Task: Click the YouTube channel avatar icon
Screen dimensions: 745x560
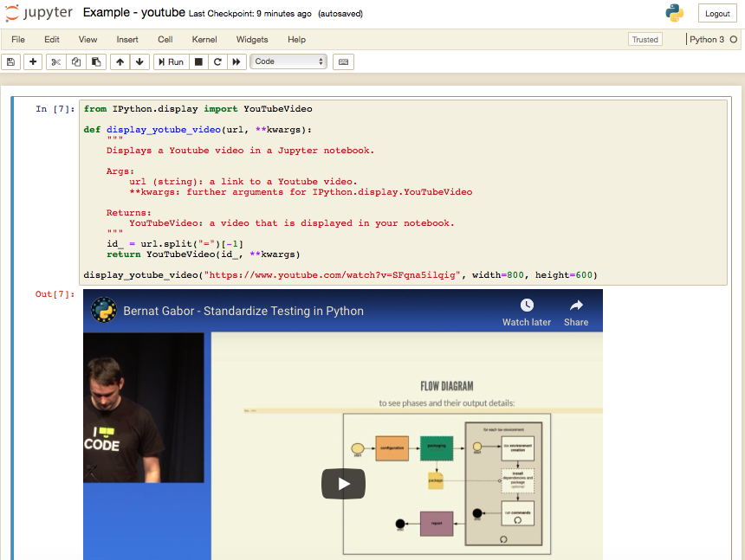Action: [104, 310]
